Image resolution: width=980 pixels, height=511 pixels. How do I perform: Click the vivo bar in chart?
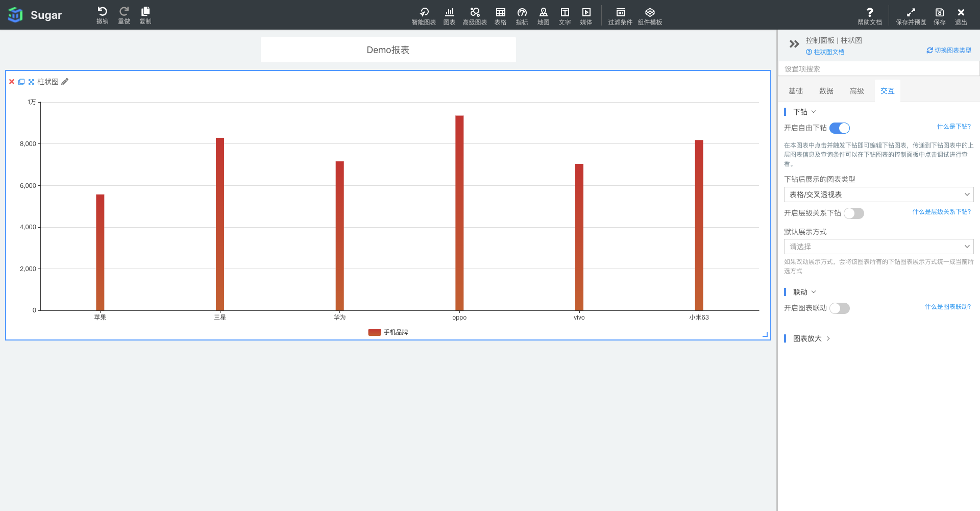click(x=579, y=237)
